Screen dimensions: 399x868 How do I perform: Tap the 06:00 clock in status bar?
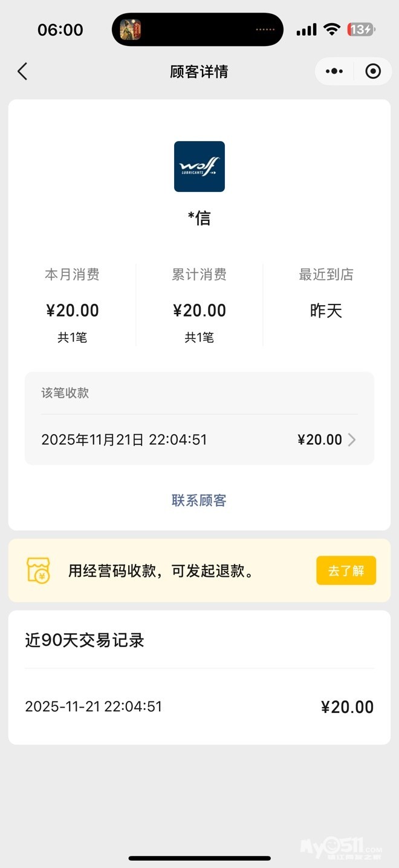coord(60,30)
